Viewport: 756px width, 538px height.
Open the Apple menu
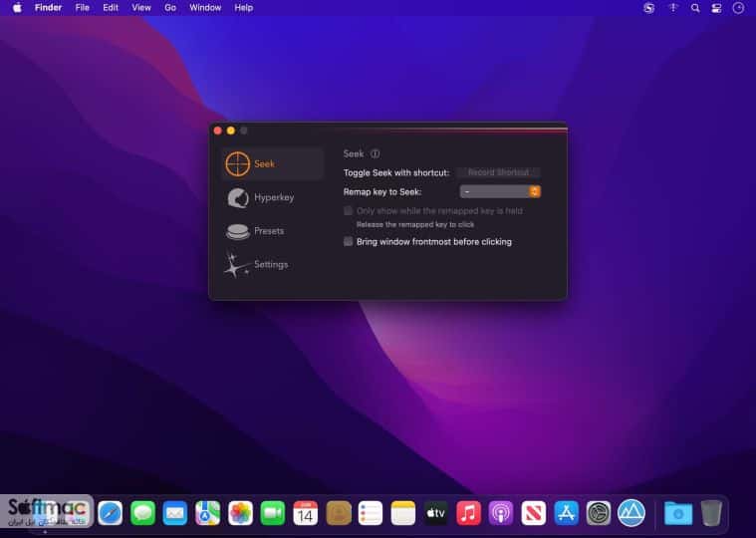(17, 8)
